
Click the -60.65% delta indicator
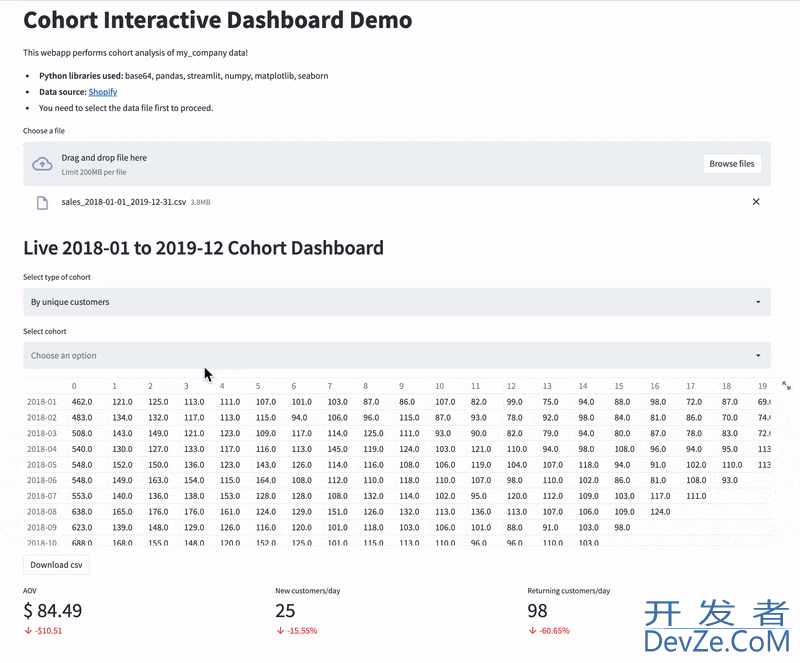[549, 631]
